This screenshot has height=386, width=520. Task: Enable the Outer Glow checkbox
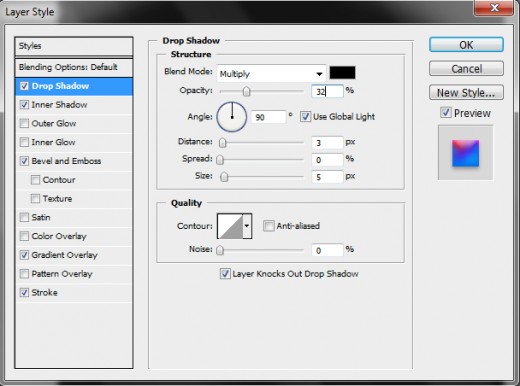24,124
